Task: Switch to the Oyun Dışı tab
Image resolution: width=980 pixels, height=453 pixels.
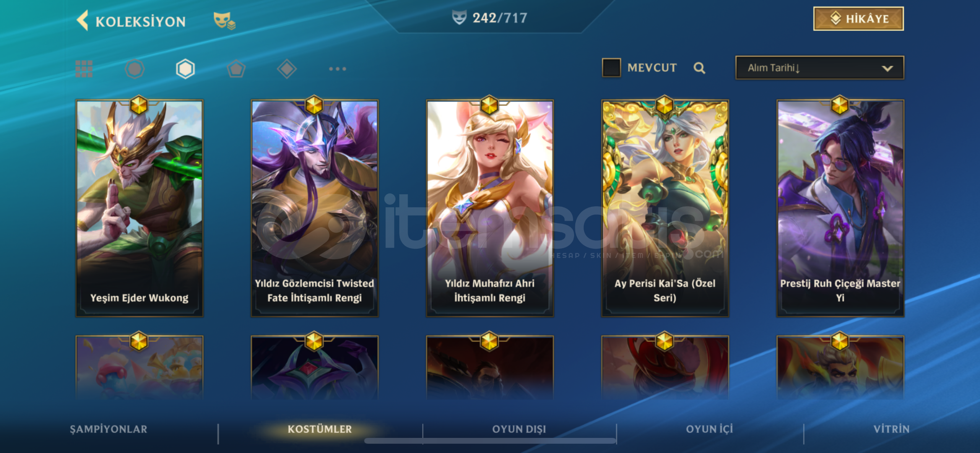Action: pos(519,429)
